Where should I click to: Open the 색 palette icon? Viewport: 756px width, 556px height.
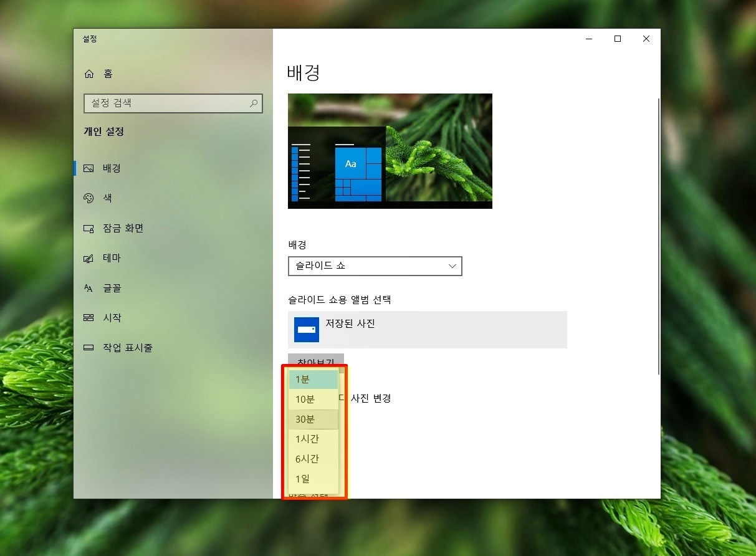click(x=89, y=198)
